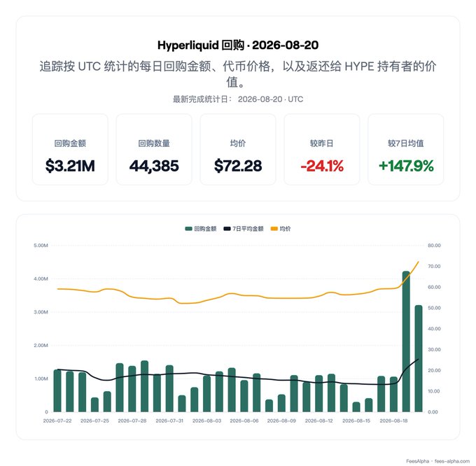Select the 回购金额 card showing $3.21M
This screenshot has height=466, width=476.
[70, 149]
